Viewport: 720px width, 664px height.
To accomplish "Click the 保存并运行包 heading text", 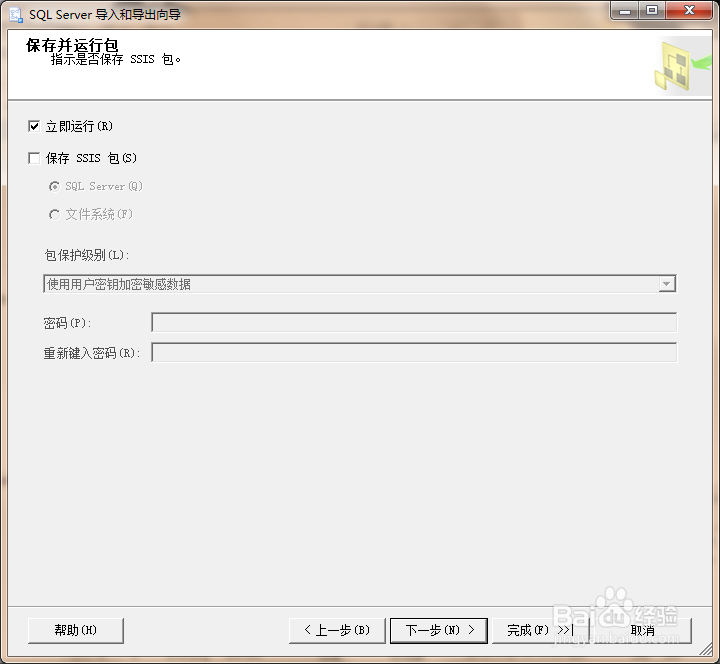I will [72, 45].
